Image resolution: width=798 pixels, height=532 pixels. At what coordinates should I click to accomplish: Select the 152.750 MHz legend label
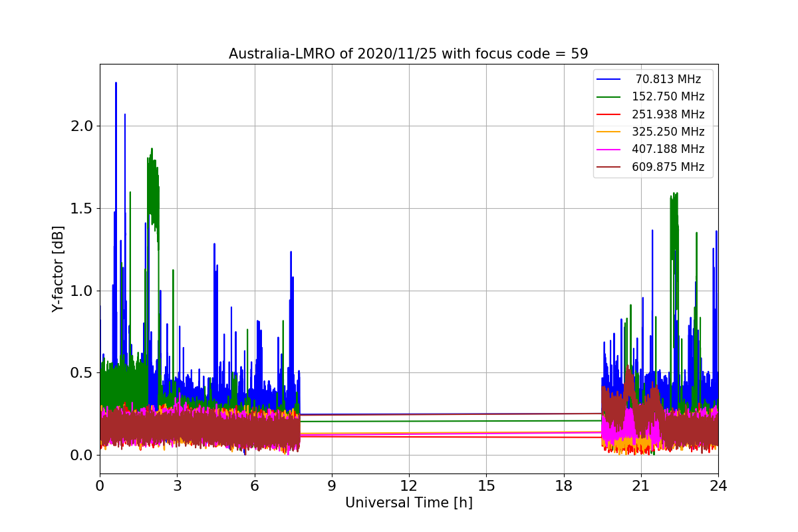click(668, 96)
